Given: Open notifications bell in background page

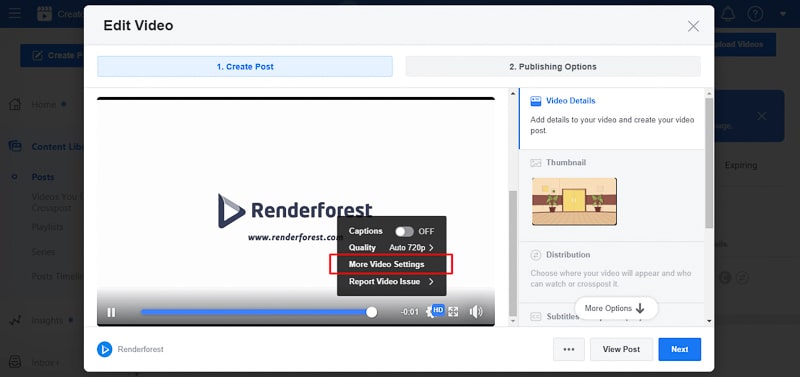Looking at the screenshot, I should click(728, 14).
